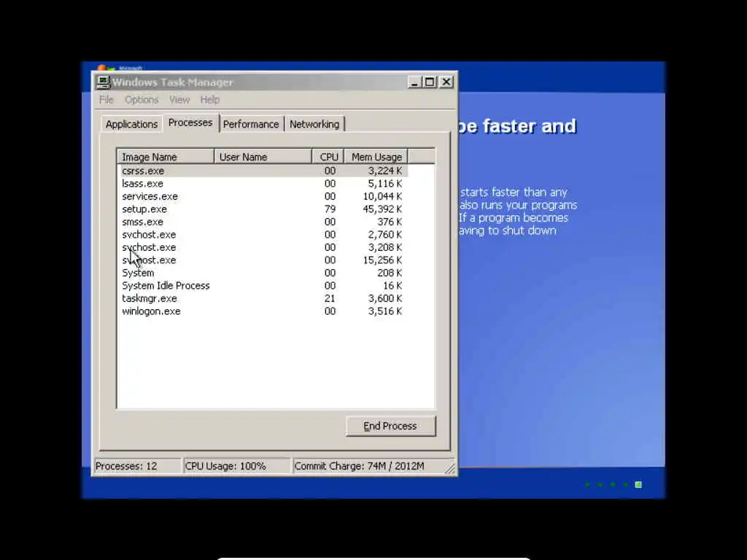The width and height of the screenshot is (747, 560).
Task: Click the CPU Usage: 100% status panel
Action: point(237,466)
